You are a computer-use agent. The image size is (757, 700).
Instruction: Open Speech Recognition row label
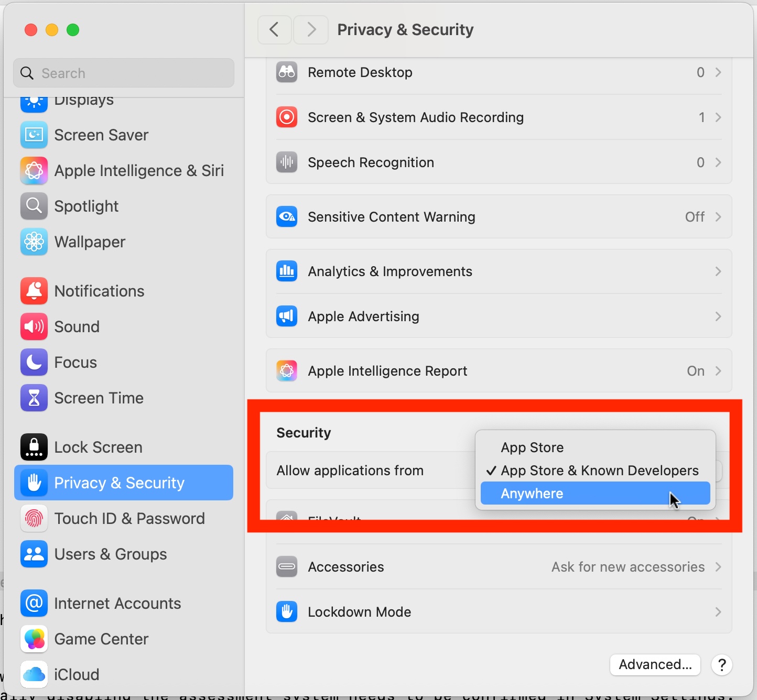coord(371,162)
